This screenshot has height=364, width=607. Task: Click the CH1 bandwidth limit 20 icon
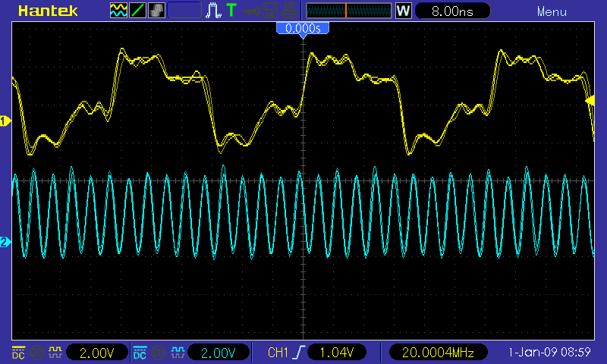click(x=37, y=353)
